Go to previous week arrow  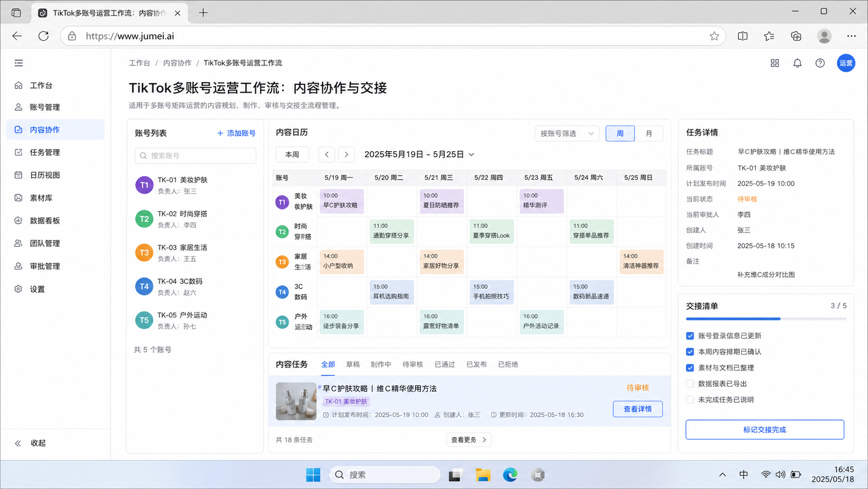point(327,154)
